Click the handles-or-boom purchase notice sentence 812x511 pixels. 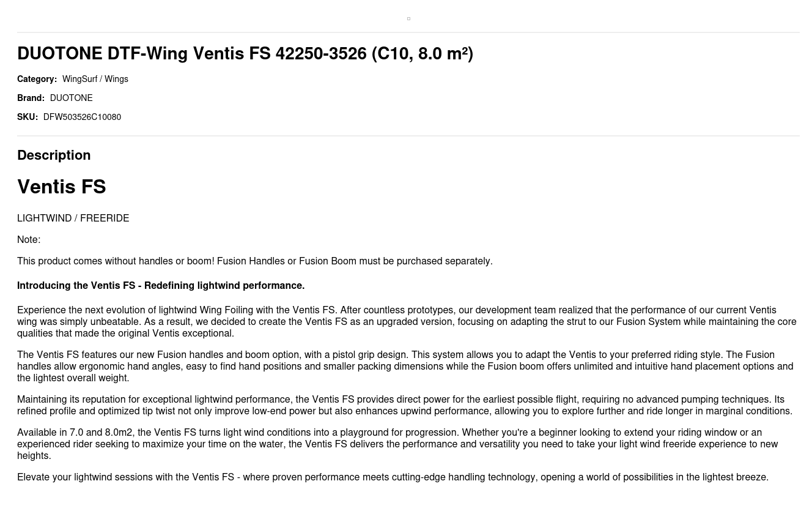tap(254, 261)
